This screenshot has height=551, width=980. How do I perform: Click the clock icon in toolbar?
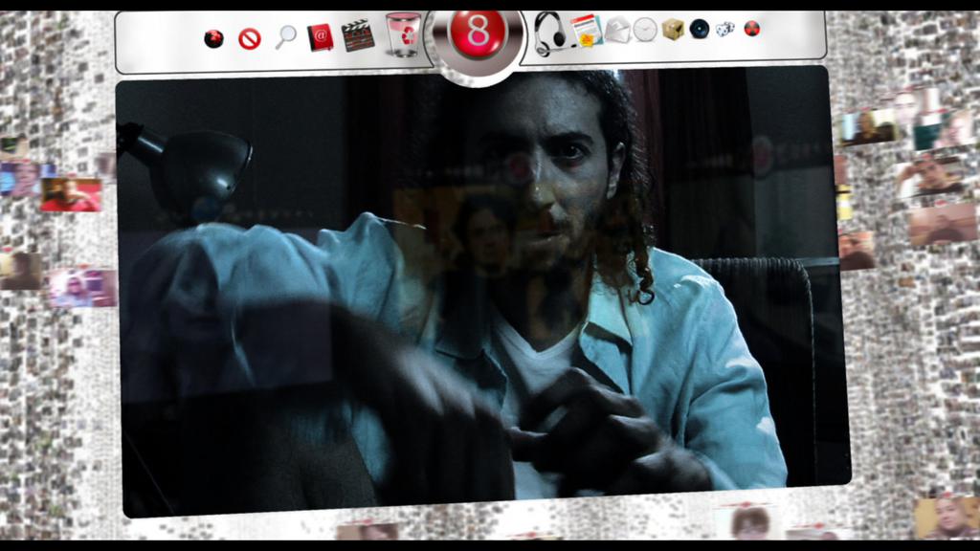pos(645,30)
